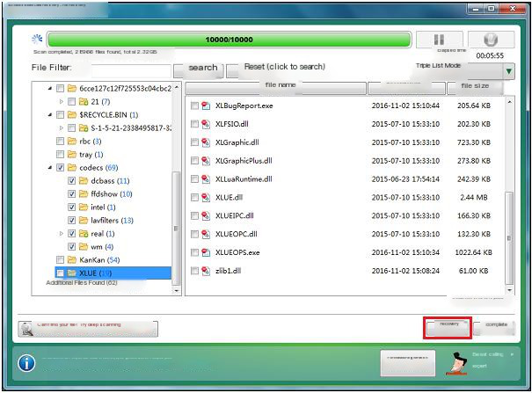Click the search button
Viewport: 532px width, 393px height.
click(202, 68)
